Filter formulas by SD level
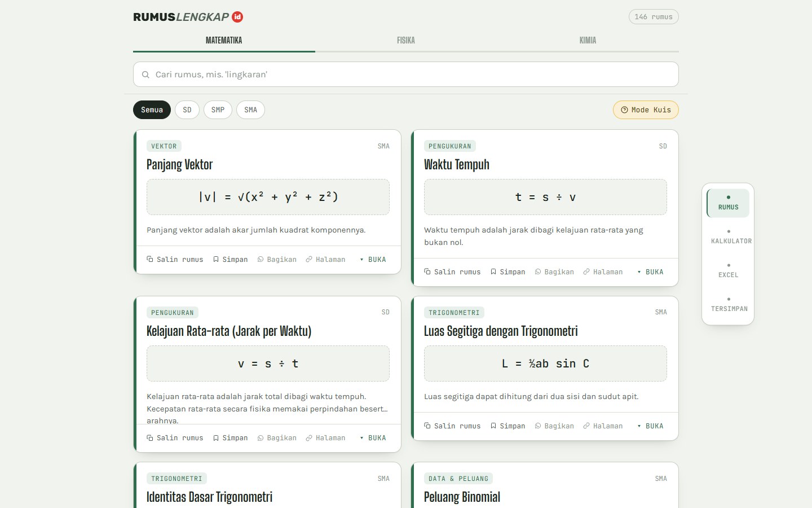Viewport: 812px width, 508px height. pos(187,110)
